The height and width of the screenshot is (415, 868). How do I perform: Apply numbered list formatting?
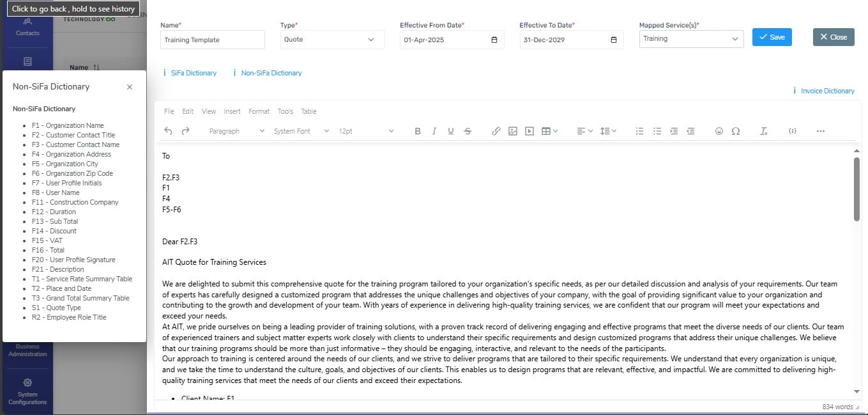pyautogui.click(x=640, y=131)
